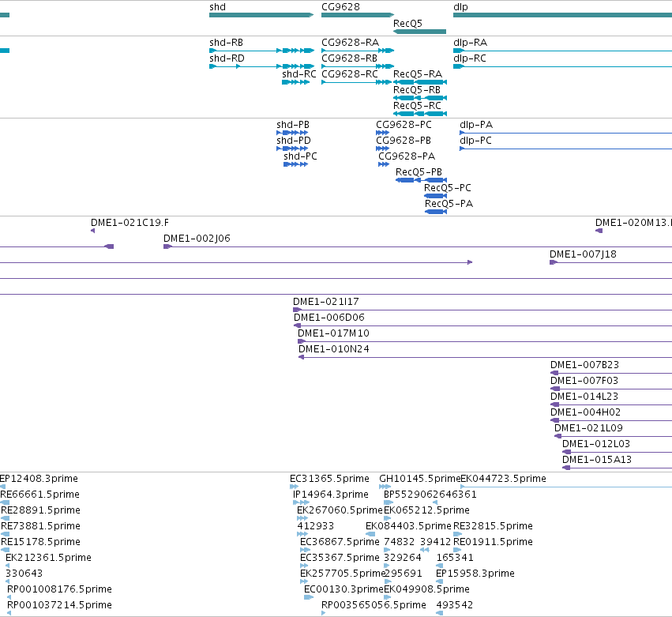This screenshot has width=672, height=617.
Task: Click clone DME1-021I17
Action: (482, 310)
